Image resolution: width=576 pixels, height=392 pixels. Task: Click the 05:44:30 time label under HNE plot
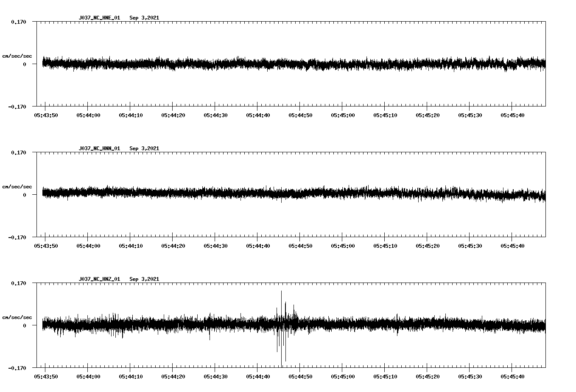(x=215, y=115)
